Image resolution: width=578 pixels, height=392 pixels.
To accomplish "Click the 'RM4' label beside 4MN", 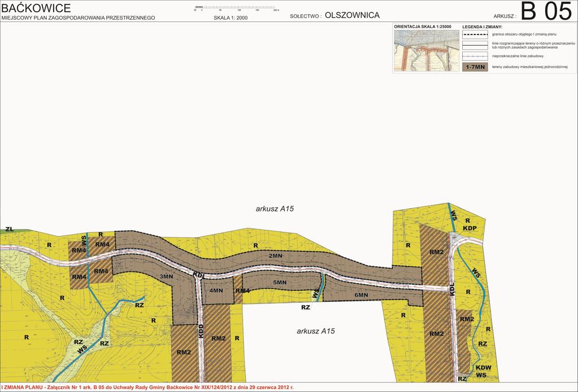I will (x=242, y=291).
